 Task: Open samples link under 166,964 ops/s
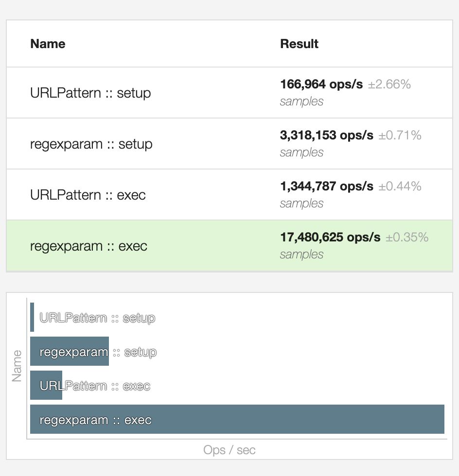tap(301, 102)
